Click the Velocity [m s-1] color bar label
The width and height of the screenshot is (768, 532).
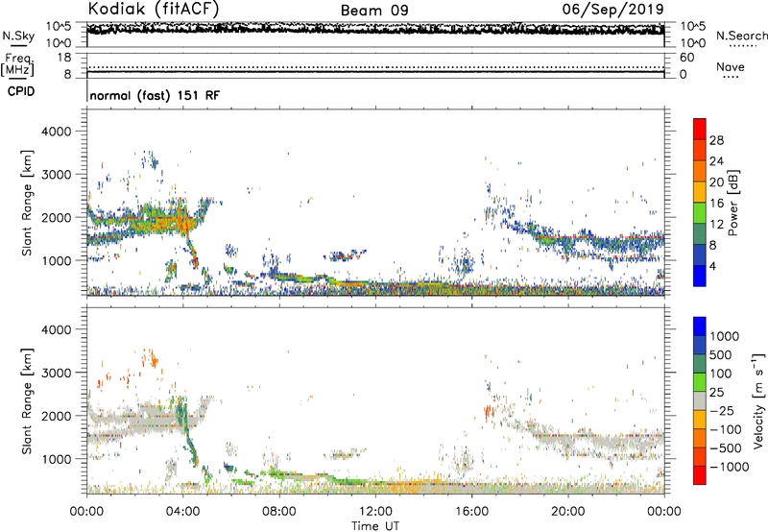pyautogui.click(x=758, y=400)
